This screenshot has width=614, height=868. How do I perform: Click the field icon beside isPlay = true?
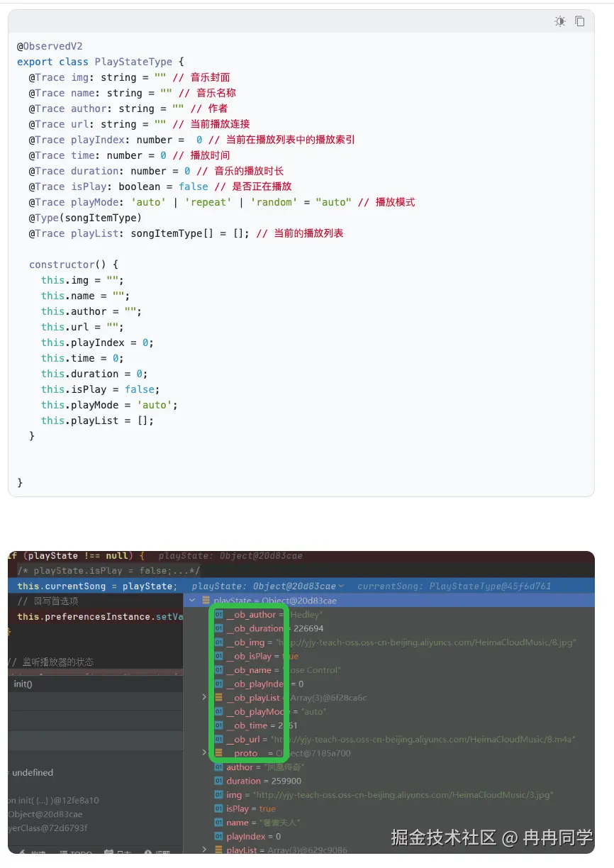(x=218, y=808)
